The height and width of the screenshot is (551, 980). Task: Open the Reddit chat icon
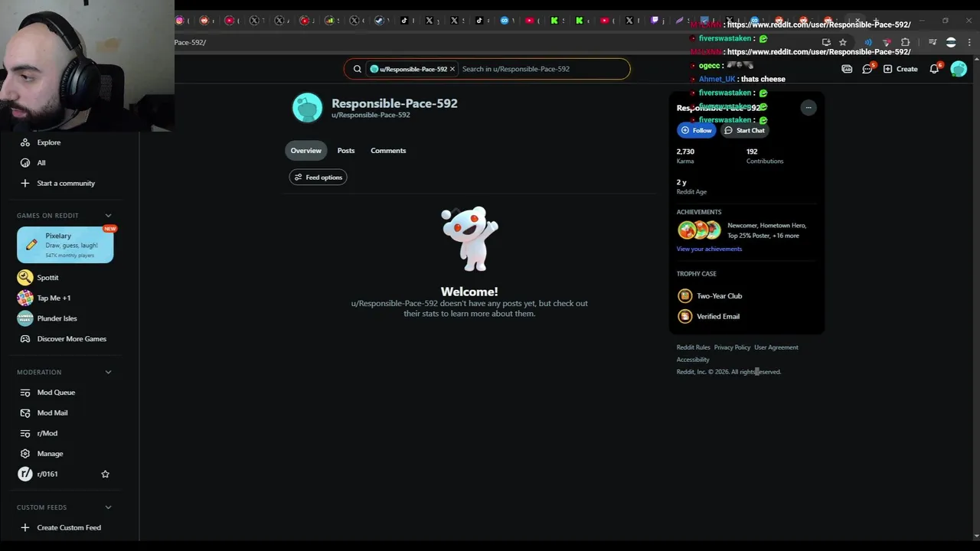pyautogui.click(x=867, y=69)
